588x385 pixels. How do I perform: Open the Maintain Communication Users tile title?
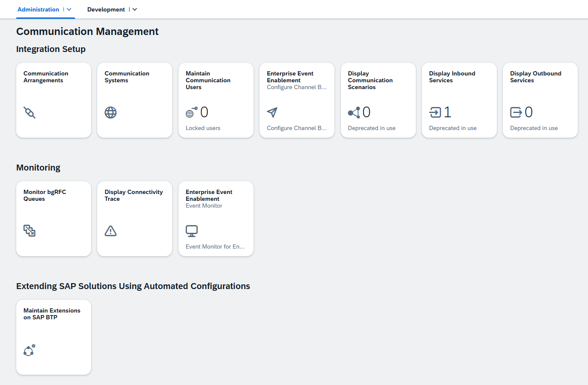(208, 80)
